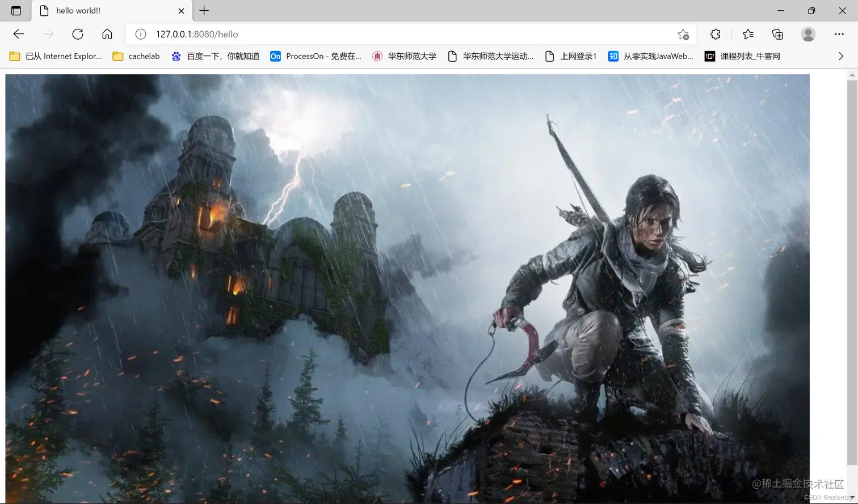Restore down the browser window
858x504 pixels.
pyautogui.click(x=811, y=11)
